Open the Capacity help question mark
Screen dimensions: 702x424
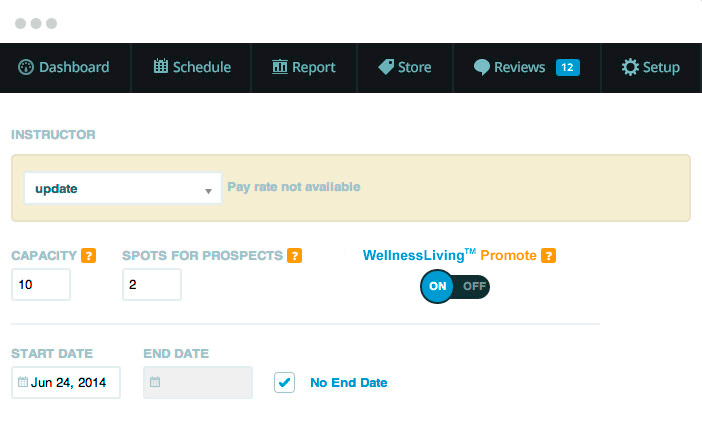pos(89,256)
